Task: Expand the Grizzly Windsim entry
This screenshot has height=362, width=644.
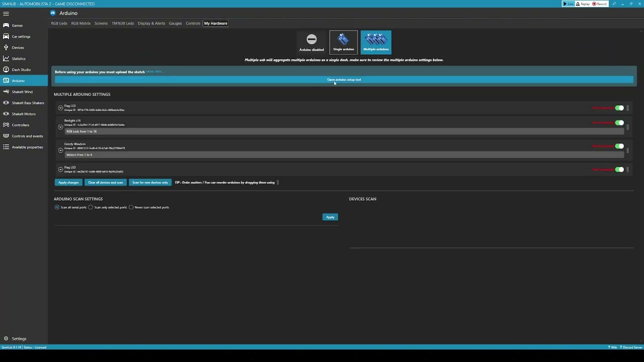Action: point(60,150)
